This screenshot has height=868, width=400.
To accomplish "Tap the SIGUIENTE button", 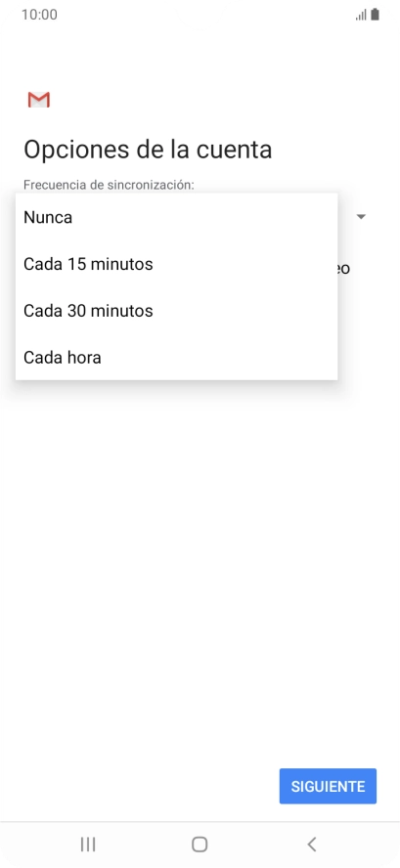I will pyautogui.click(x=328, y=786).
